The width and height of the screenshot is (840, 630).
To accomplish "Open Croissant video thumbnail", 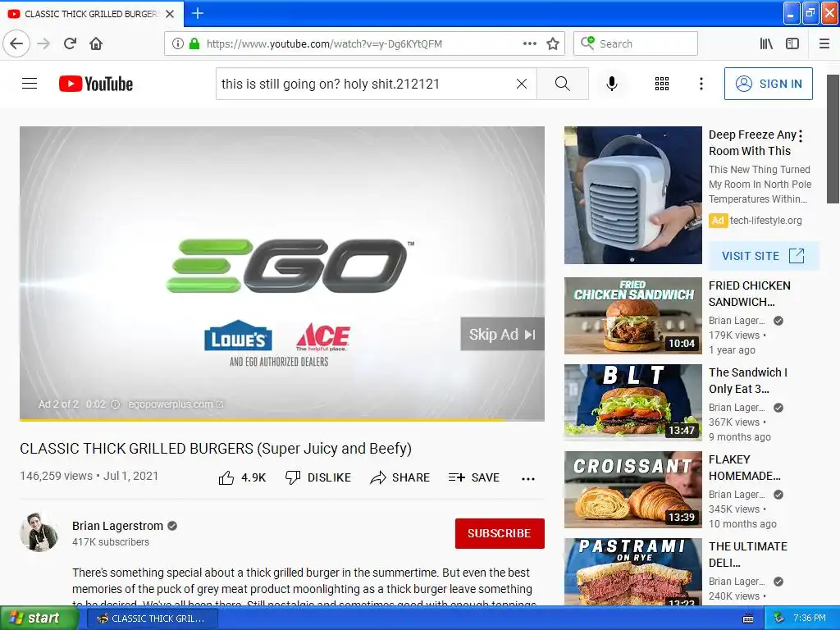I will [632, 490].
